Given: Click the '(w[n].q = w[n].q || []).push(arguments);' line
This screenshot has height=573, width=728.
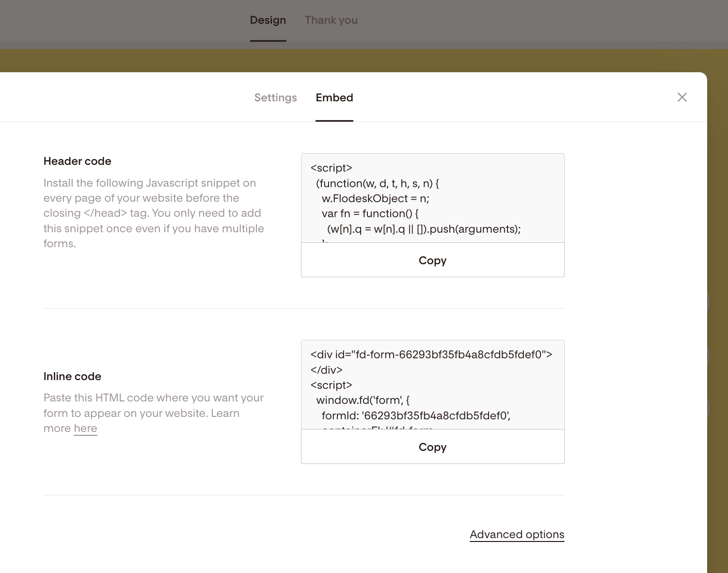Looking at the screenshot, I should tap(424, 229).
